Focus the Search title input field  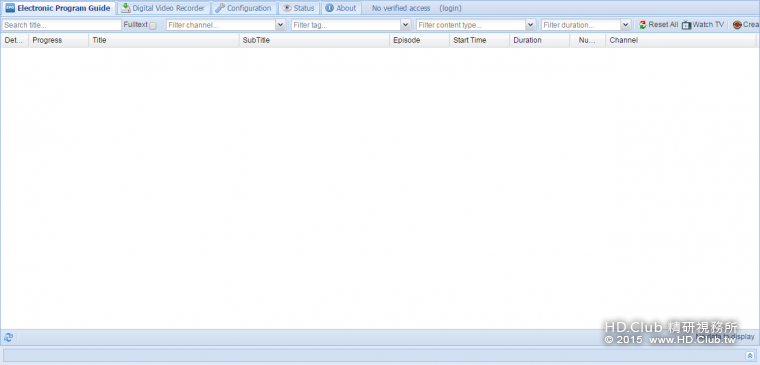coord(62,25)
